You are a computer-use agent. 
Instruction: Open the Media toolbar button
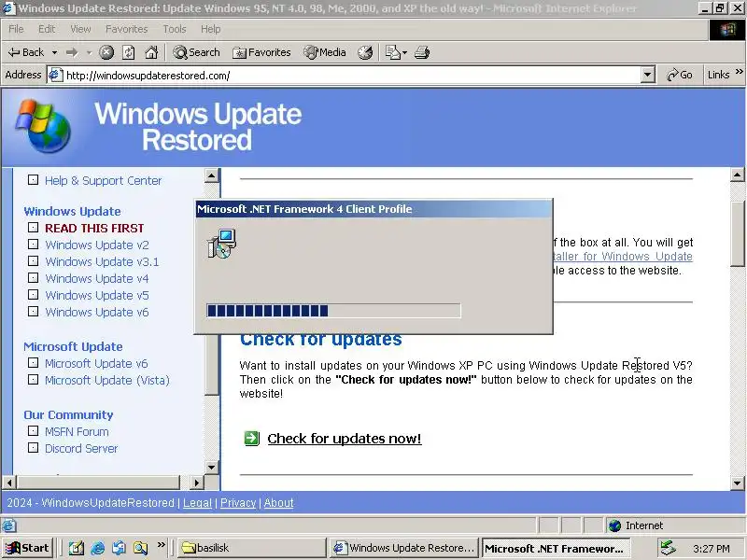[x=325, y=52]
